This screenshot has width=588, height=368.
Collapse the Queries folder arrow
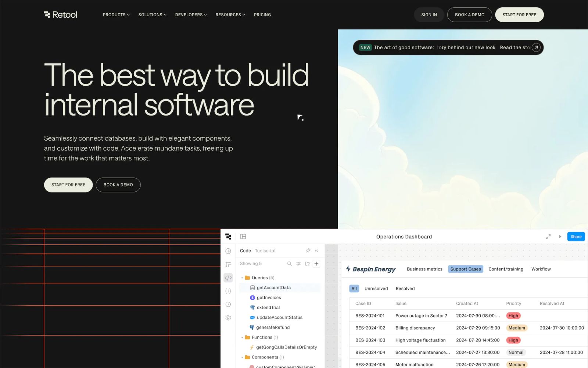[242, 278]
